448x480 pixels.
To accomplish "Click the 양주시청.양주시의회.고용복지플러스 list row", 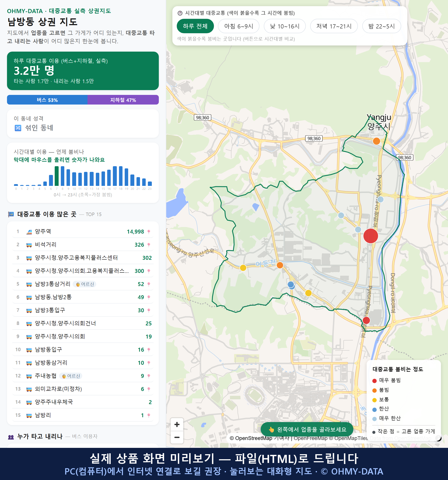I will click(83, 271).
